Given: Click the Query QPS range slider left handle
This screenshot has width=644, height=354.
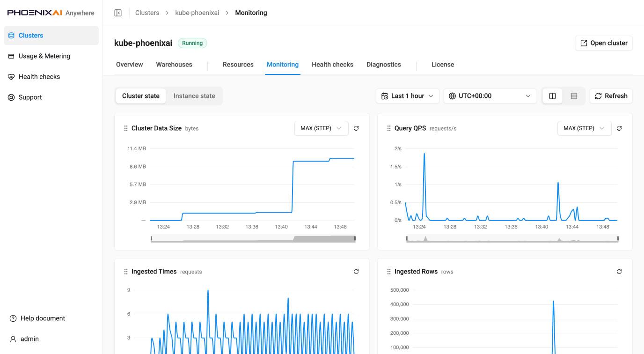Looking at the screenshot, I should tap(407, 239).
